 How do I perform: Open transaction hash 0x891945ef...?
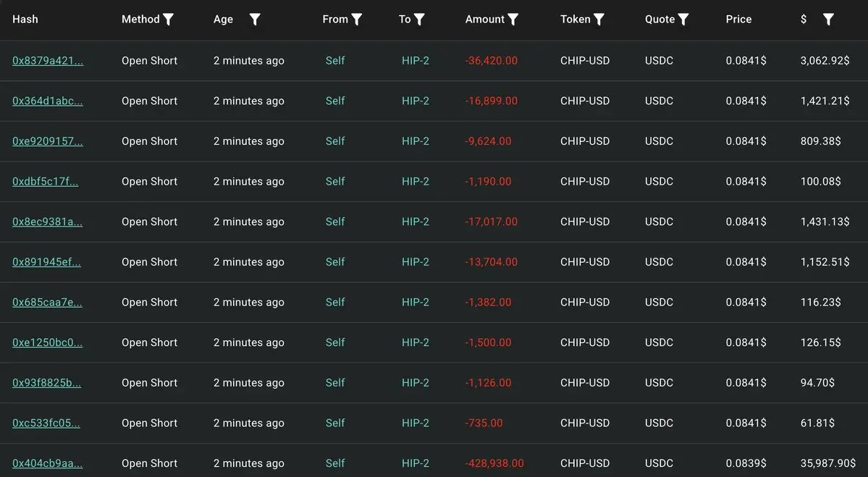tap(46, 262)
